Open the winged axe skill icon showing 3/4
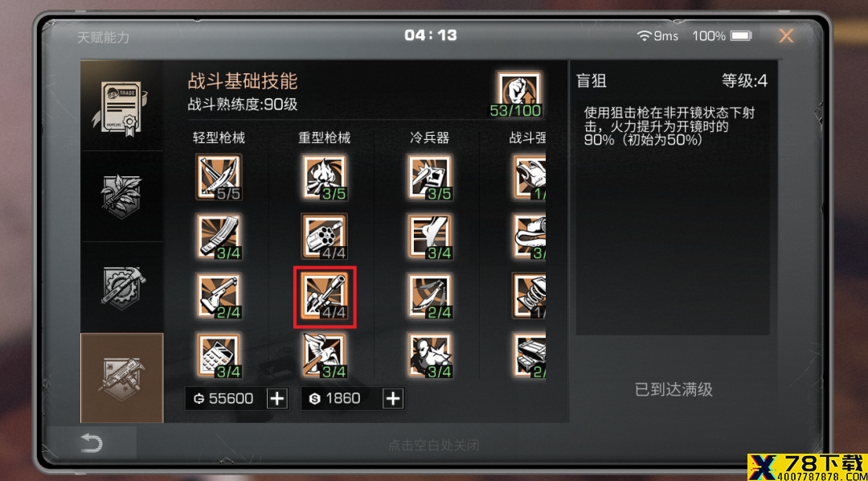 click(325, 356)
